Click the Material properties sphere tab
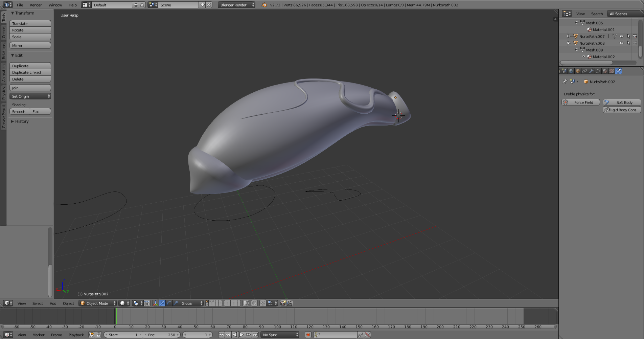Image resolution: width=644 pixels, height=339 pixels. 605,71
